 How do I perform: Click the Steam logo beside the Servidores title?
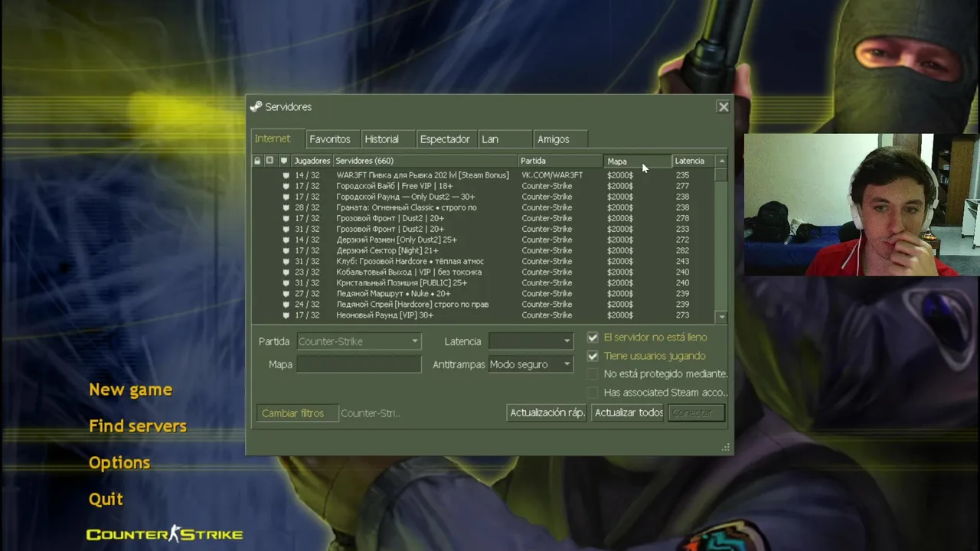256,107
